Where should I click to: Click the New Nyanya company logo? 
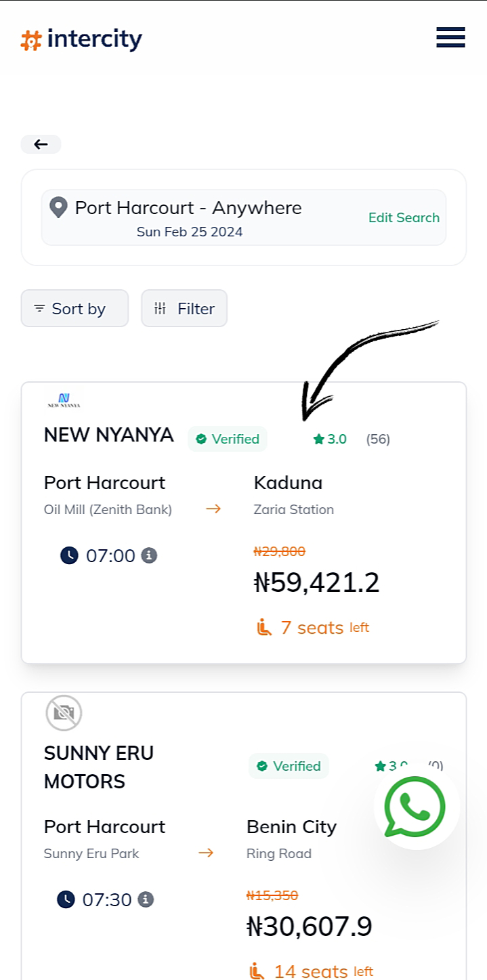64,400
